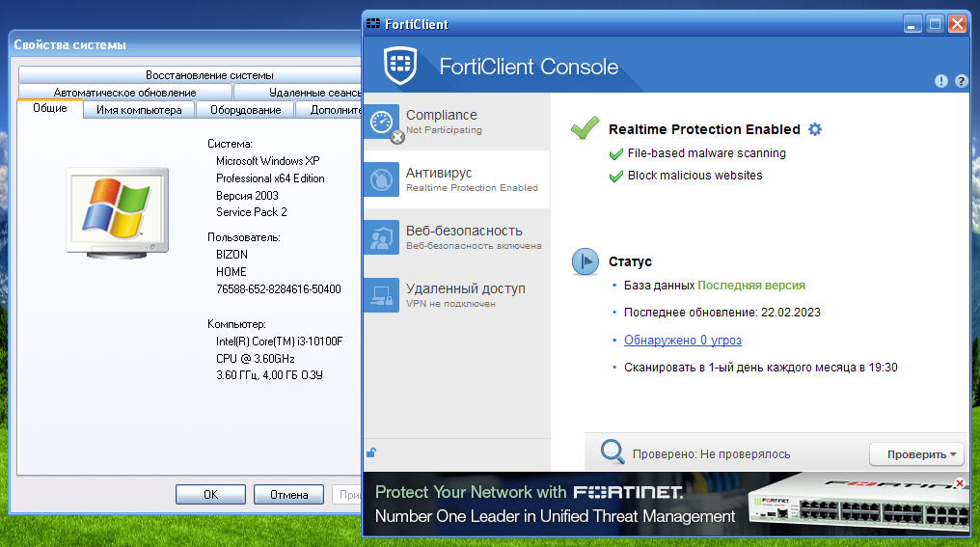The width and height of the screenshot is (980, 547).
Task: Click the green Realtime Protection checkmark
Action: coord(585,128)
